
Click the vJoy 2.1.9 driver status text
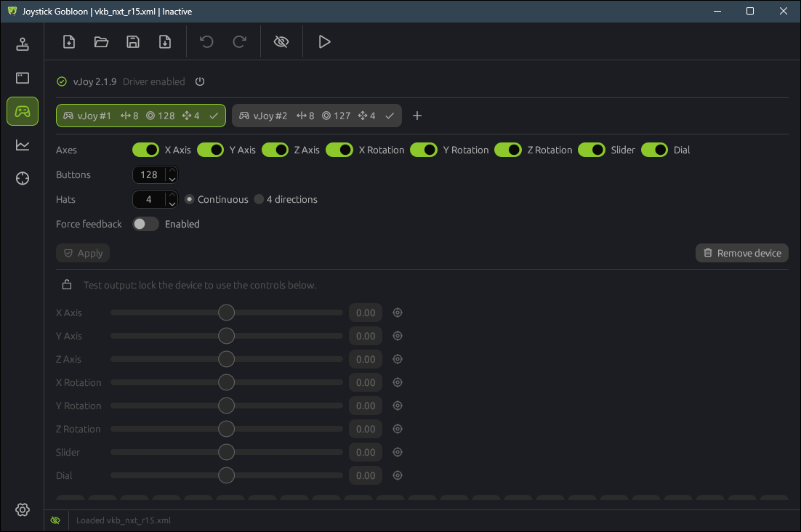tap(94, 81)
